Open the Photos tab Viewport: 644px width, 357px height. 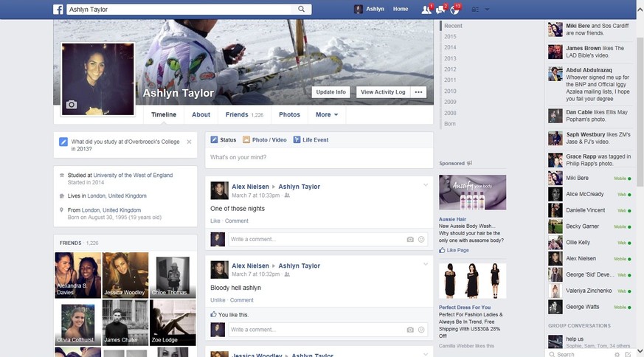pos(289,115)
